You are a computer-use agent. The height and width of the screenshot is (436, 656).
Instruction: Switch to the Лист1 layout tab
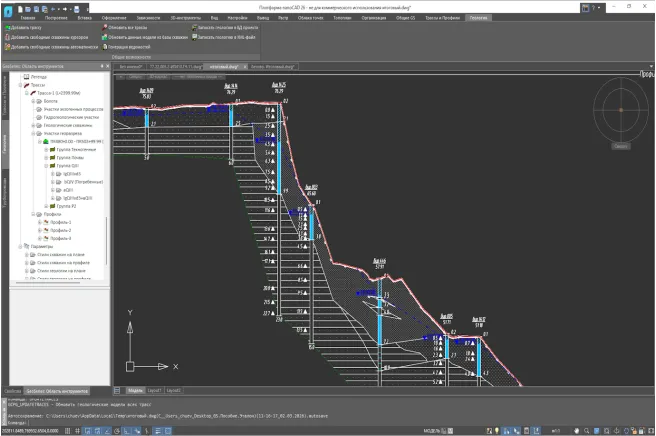tap(153, 390)
